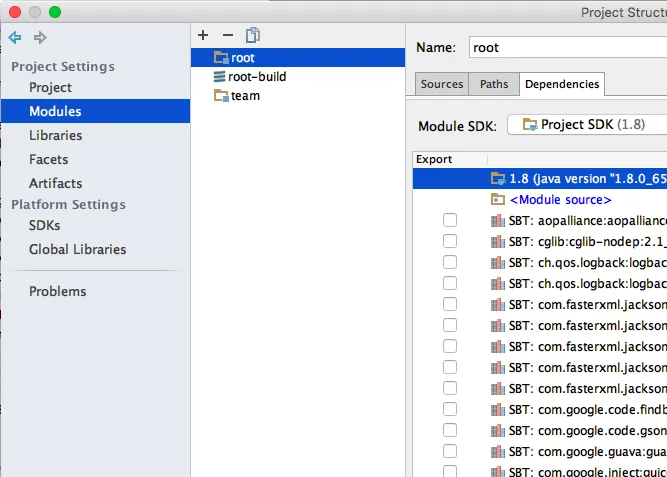
Task: Click the 1.8 JDK folder icon
Action: [x=498, y=178]
